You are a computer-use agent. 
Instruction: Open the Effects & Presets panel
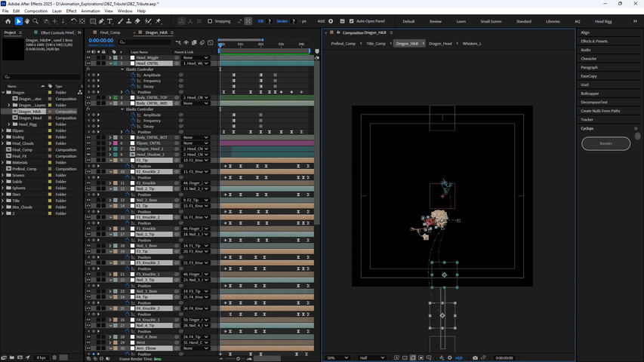pos(594,41)
